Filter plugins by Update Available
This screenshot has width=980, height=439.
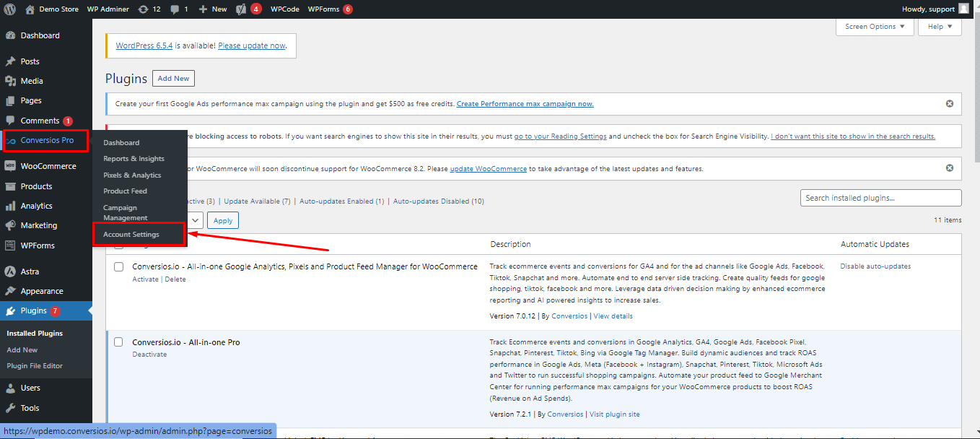257,201
